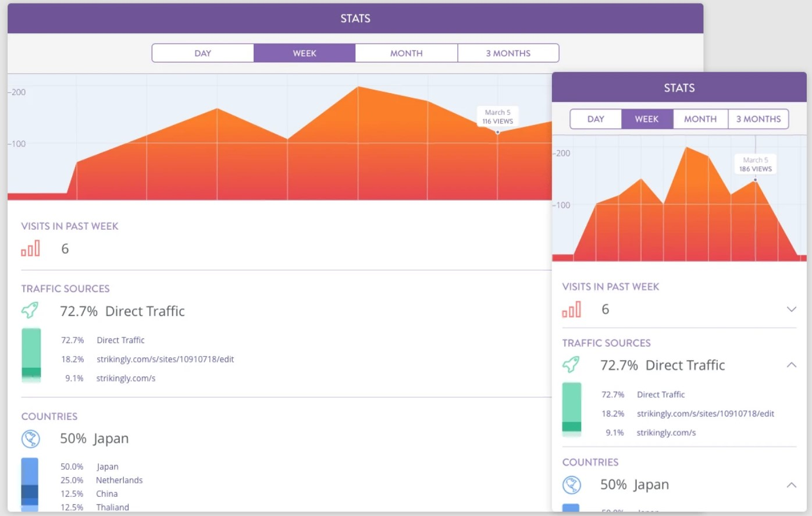Toggle WEEK view in the right stats panel
This screenshot has width=812, height=516.
(647, 119)
